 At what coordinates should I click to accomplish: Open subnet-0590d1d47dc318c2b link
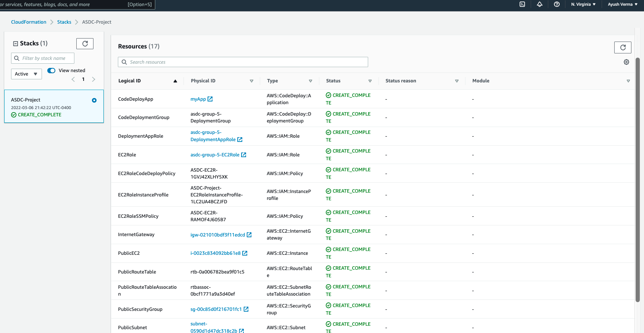(214, 327)
